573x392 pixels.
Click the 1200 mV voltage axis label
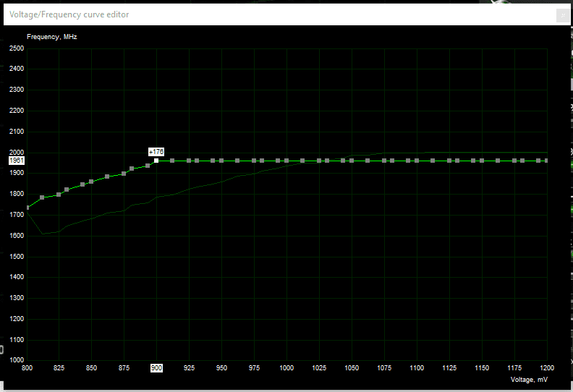(547, 368)
